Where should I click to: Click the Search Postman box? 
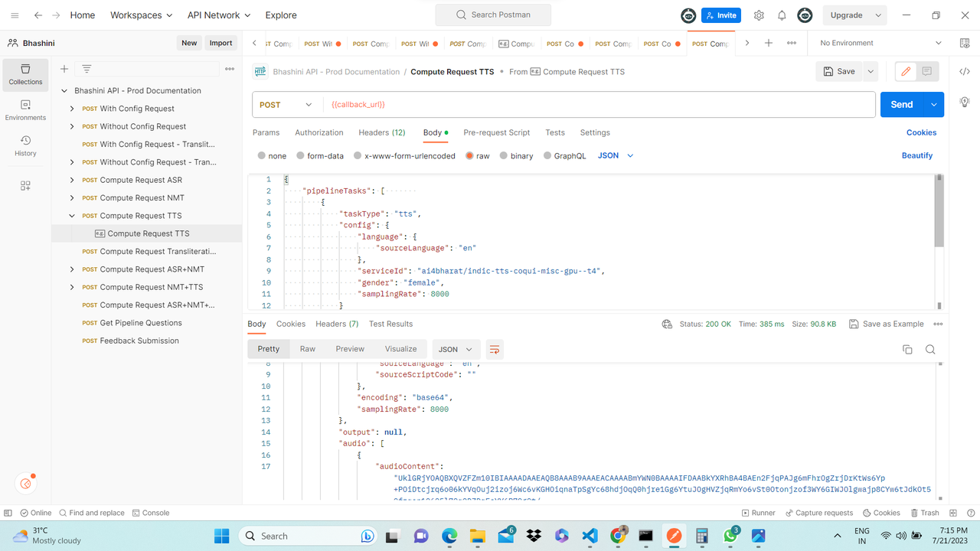[x=494, y=15]
